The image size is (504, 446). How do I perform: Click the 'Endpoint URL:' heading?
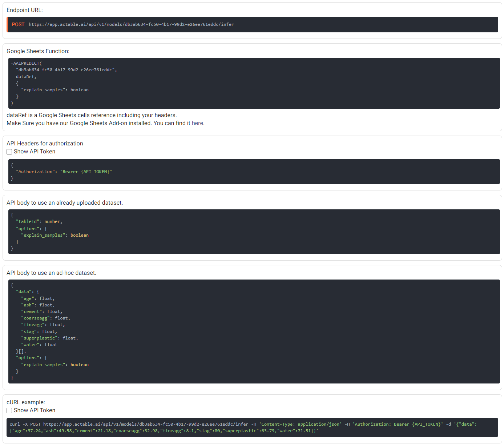pyautogui.click(x=25, y=10)
